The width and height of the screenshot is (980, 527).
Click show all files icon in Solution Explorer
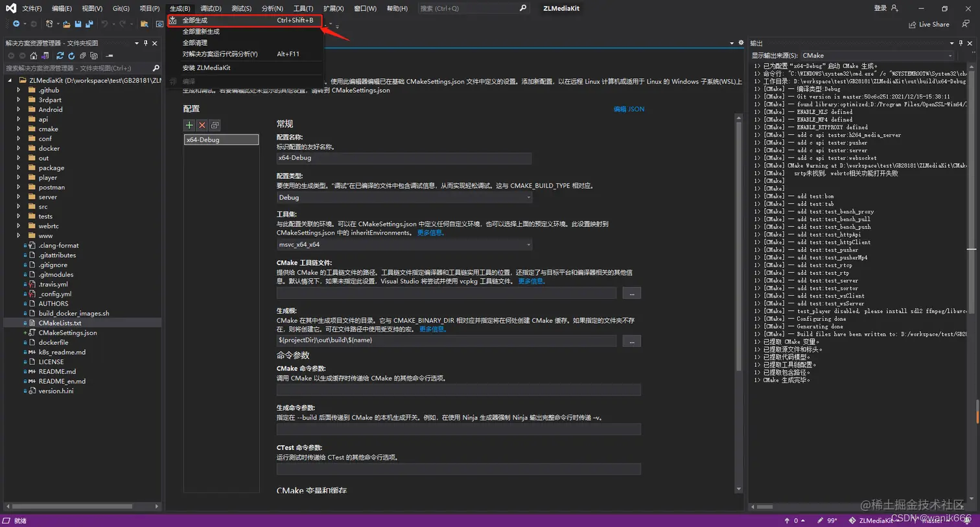[94, 56]
